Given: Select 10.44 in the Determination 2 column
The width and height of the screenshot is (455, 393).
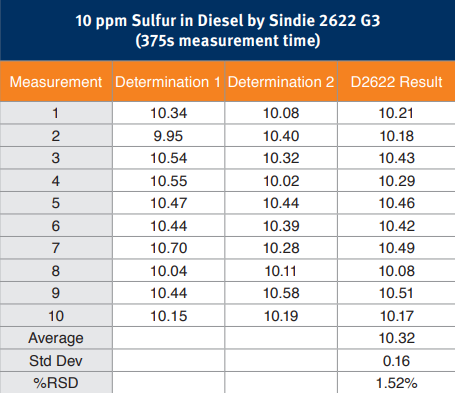Looking at the screenshot, I should 281,203.
